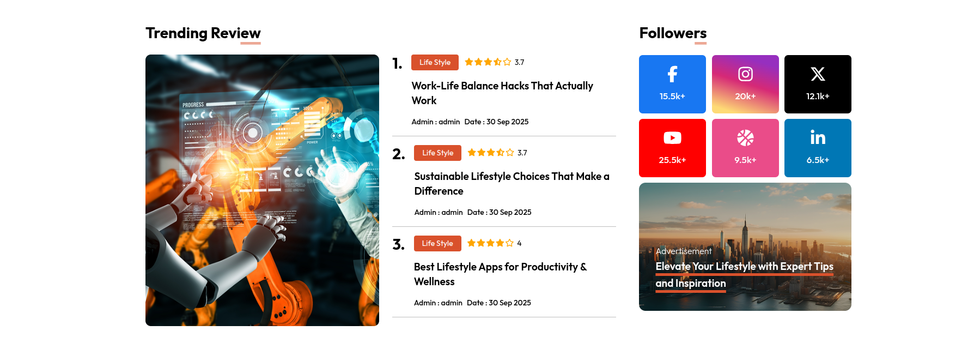Open the LinkedIn followers tile
The width and height of the screenshot is (980, 355).
click(818, 148)
